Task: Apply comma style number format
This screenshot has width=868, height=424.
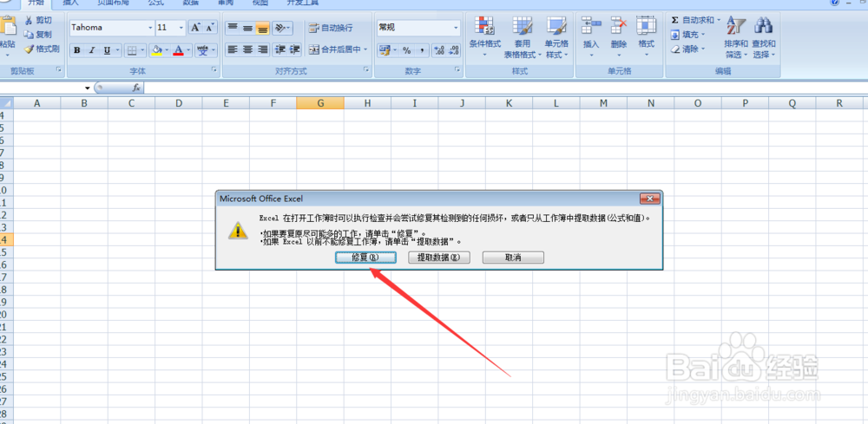Action: [422, 50]
